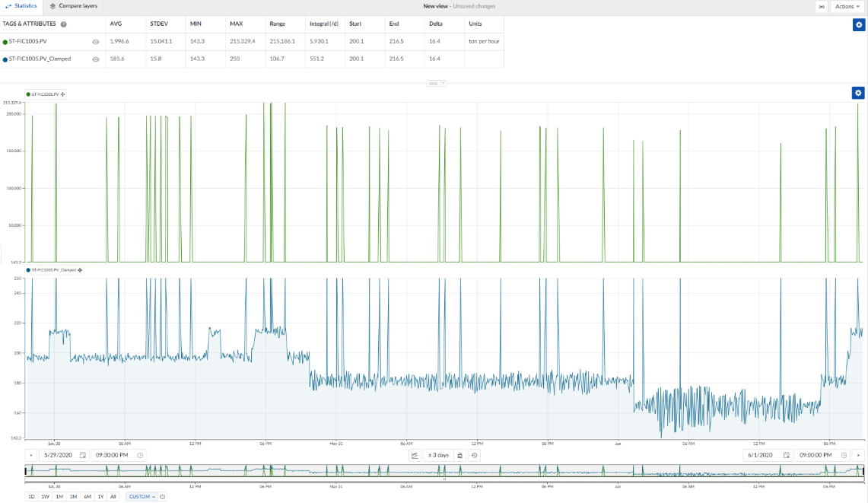Open statistics table settings gear
The width and height of the screenshot is (868, 503).
859,24
